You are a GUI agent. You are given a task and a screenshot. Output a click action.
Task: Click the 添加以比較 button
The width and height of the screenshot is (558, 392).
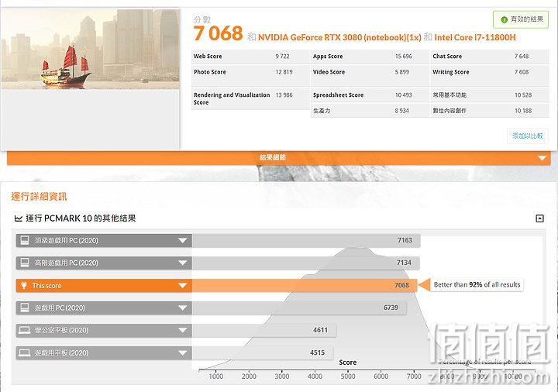tap(528, 136)
